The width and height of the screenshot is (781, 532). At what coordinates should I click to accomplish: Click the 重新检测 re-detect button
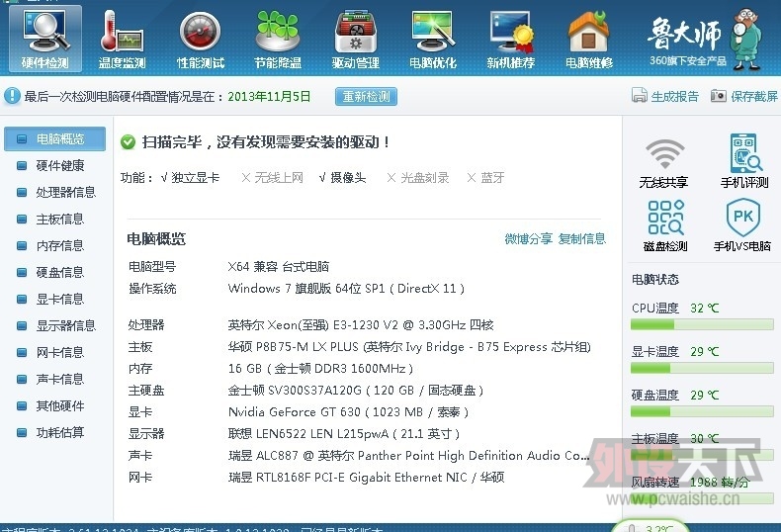[x=366, y=96]
